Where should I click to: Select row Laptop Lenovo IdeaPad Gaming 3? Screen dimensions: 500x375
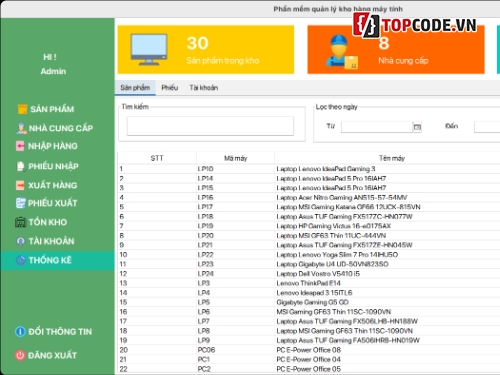click(309, 169)
